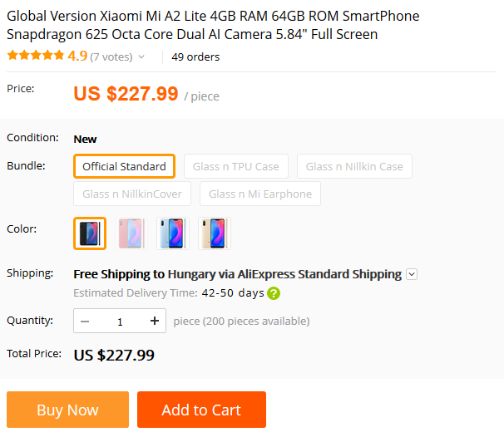Image resolution: width=504 pixels, height=437 pixels.
Task: Open the 49 orders link
Action: (x=195, y=57)
